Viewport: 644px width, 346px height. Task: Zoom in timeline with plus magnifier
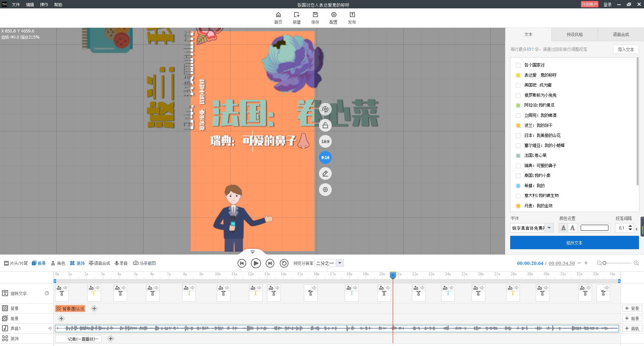point(636,263)
